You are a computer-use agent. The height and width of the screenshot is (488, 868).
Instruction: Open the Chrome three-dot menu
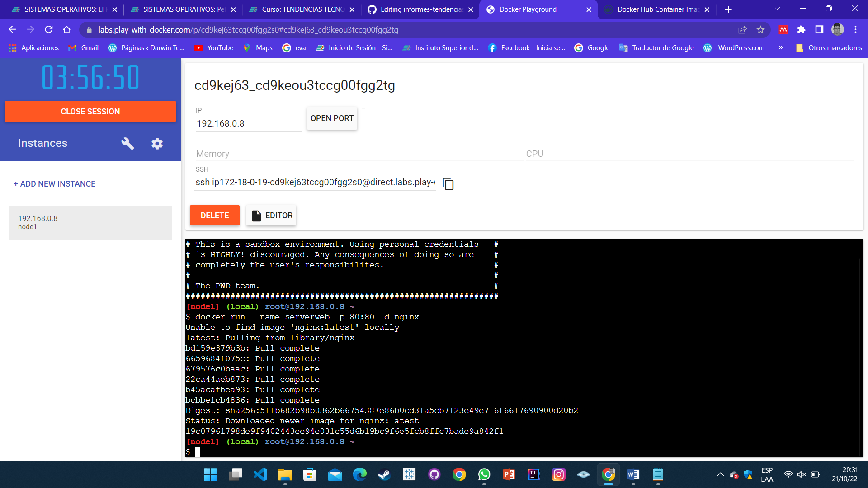(x=855, y=30)
